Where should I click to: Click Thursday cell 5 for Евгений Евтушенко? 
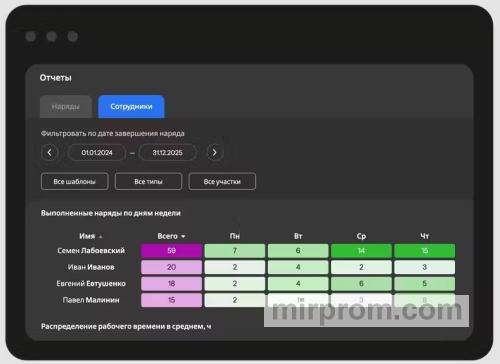point(425,284)
